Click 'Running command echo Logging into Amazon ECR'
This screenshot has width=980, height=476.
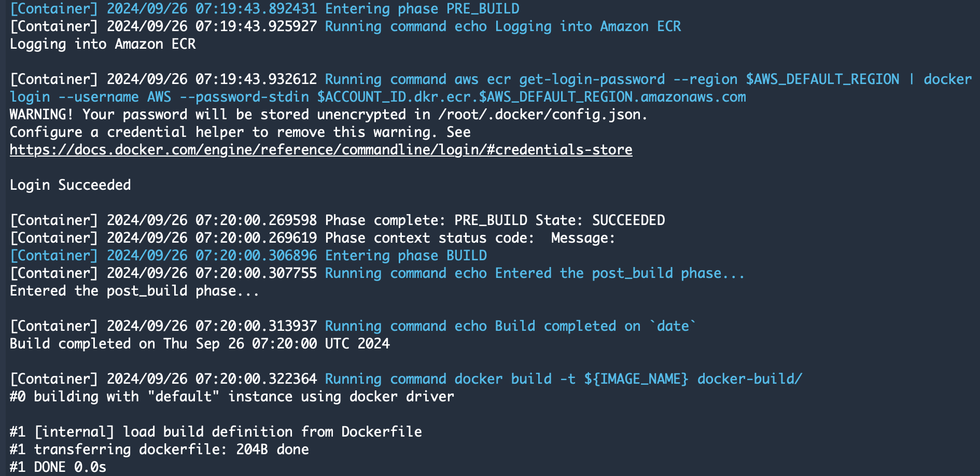(503, 26)
